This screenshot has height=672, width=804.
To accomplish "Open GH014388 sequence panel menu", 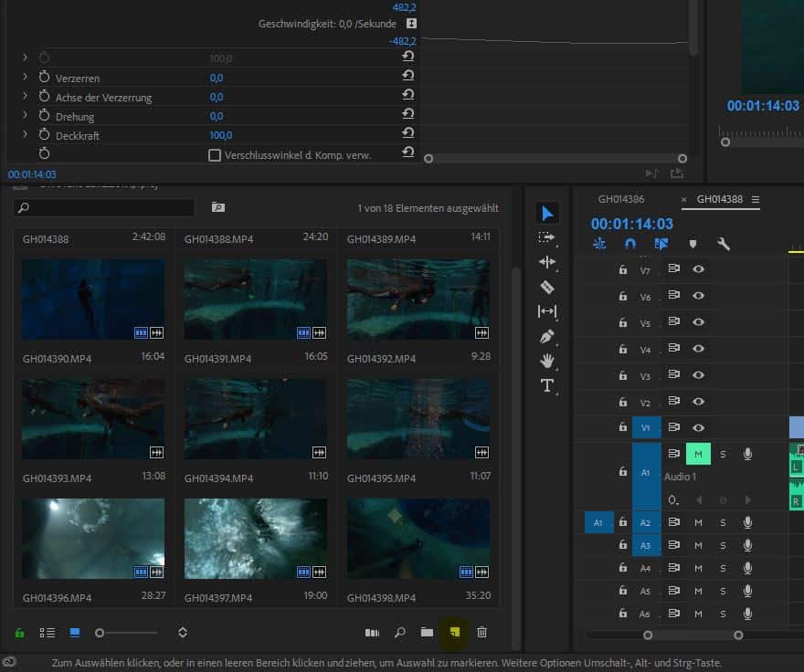I will click(756, 199).
